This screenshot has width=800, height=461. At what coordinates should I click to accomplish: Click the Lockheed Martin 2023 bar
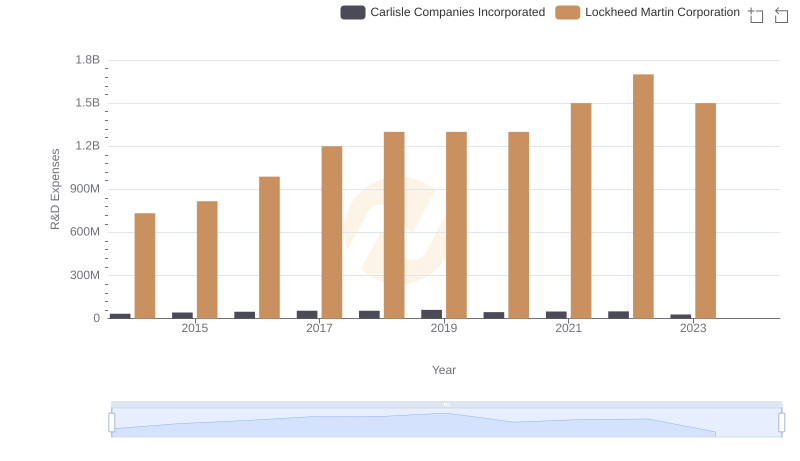pos(705,211)
